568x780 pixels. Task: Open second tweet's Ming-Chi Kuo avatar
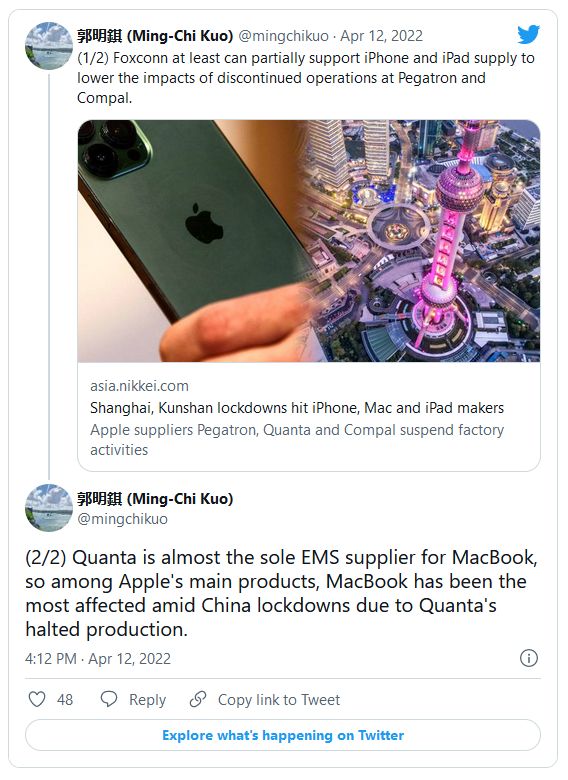click(x=49, y=508)
